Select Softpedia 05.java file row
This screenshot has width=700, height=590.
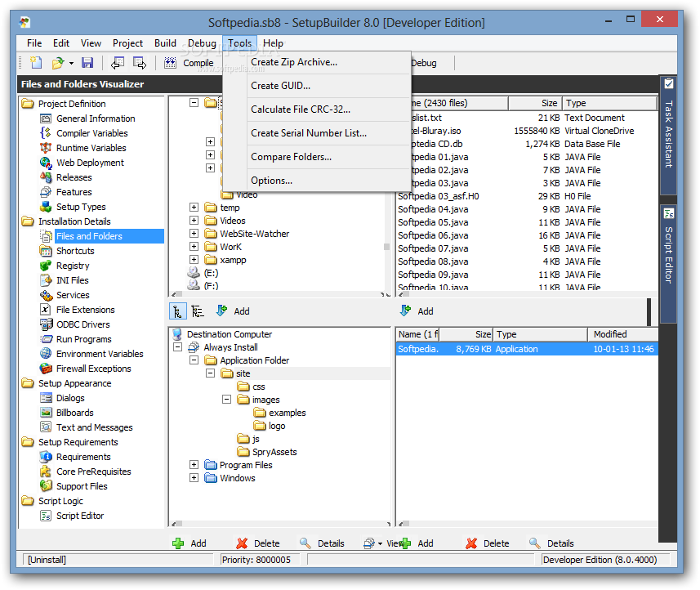coord(527,222)
